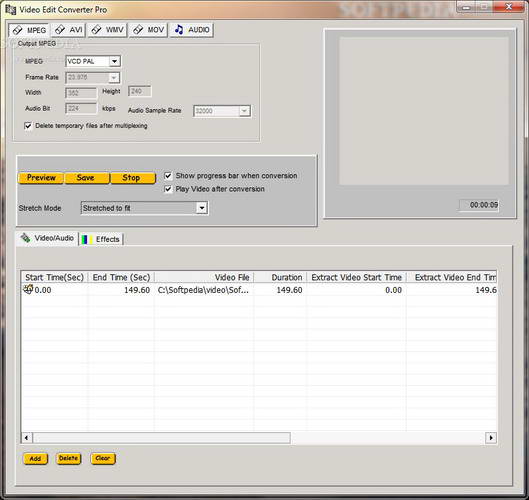Screen dimensions: 529x500
Task: Click the video preview area
Action: (424, 111)
